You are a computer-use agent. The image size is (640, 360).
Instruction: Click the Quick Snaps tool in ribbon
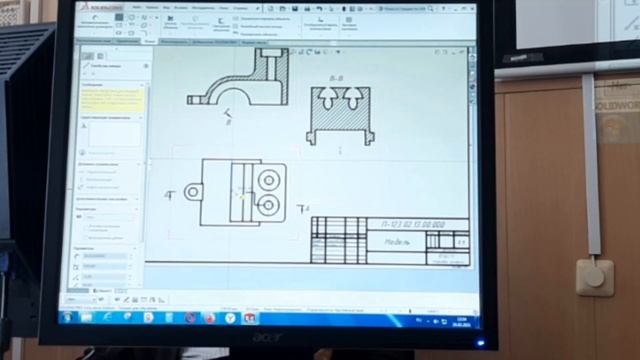(x=349, y=24)
